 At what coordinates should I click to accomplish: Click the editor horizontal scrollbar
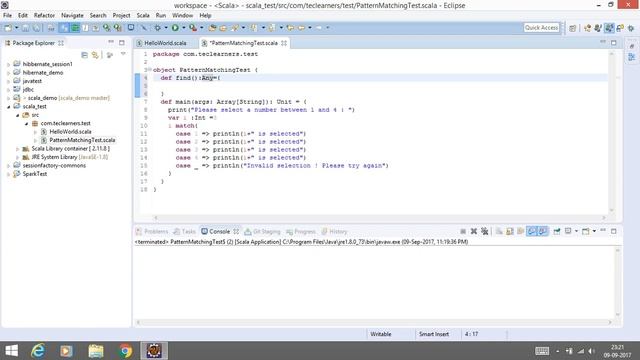(380, 218)
